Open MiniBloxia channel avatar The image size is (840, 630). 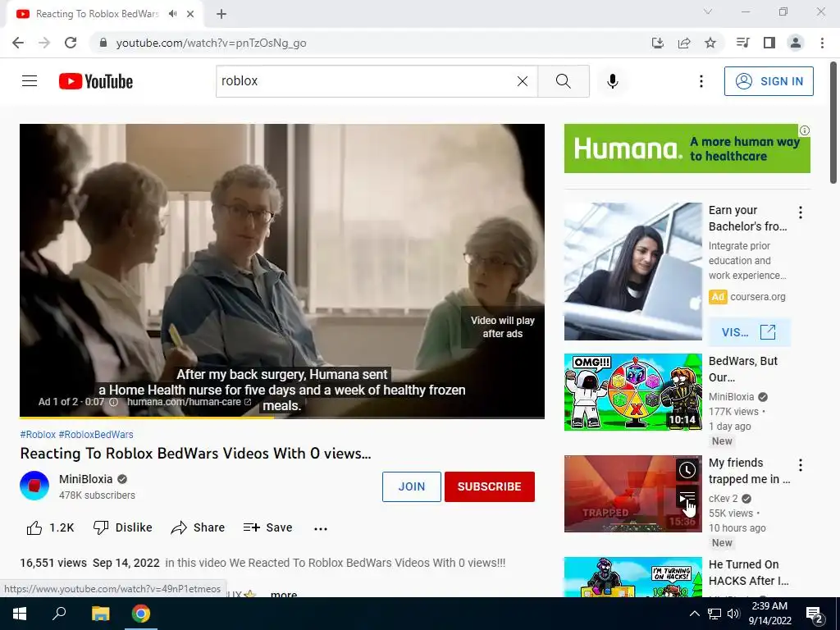pyautogui.click(x=34, y=486)
